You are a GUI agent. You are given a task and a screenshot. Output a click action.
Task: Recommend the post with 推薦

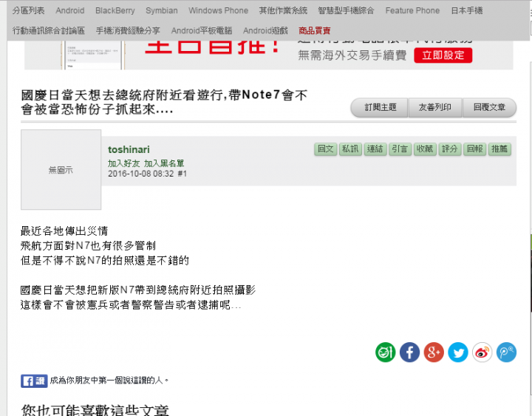(x=499, y=149)
